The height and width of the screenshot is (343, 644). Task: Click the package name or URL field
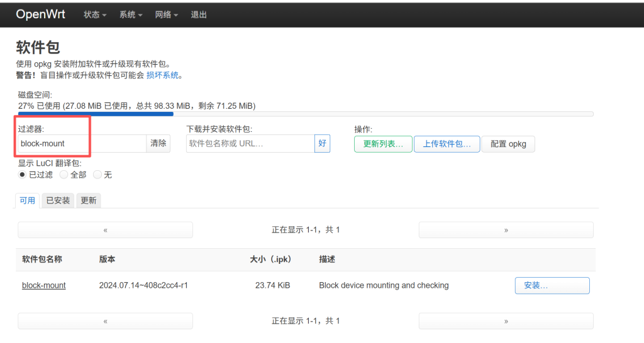point(250,144)
